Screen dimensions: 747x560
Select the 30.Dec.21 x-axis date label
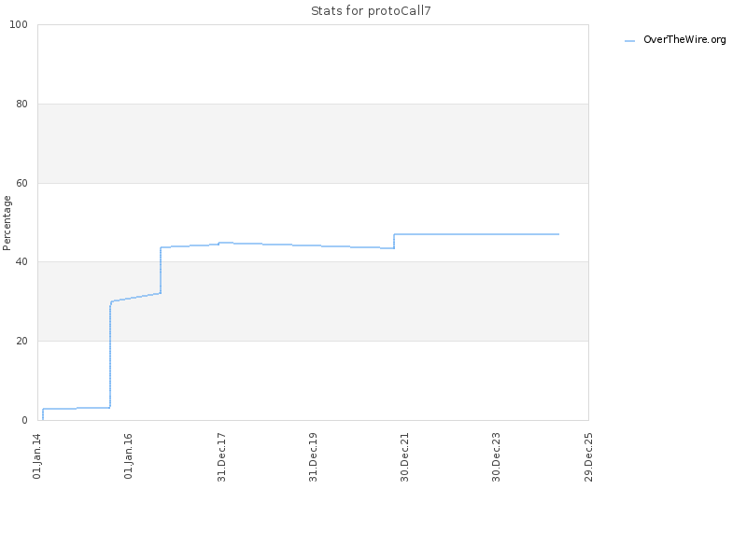[405, 457]
